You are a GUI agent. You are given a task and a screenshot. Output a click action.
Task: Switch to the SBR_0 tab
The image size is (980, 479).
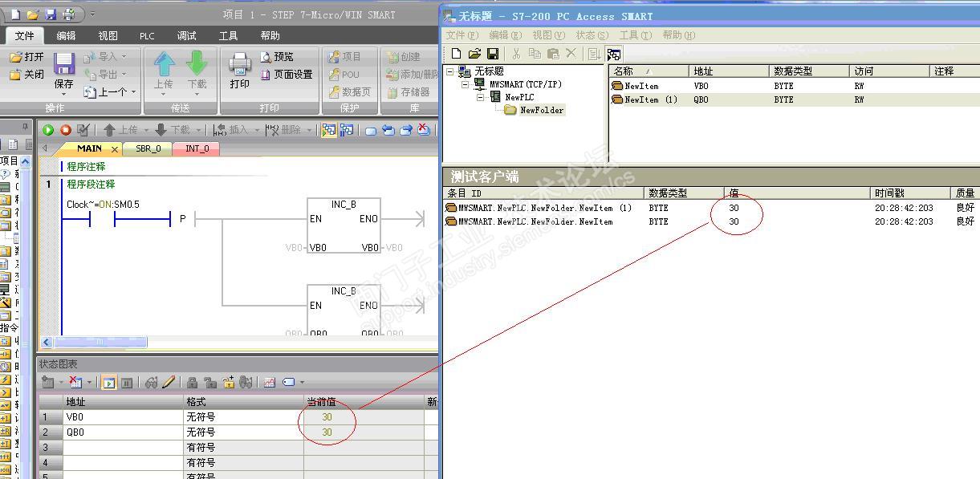click(148, 148)
